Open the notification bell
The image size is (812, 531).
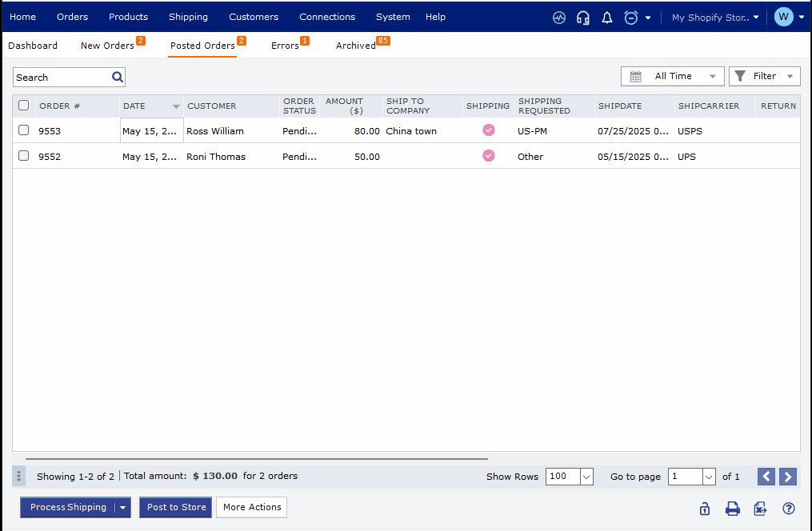pos(606,17)
